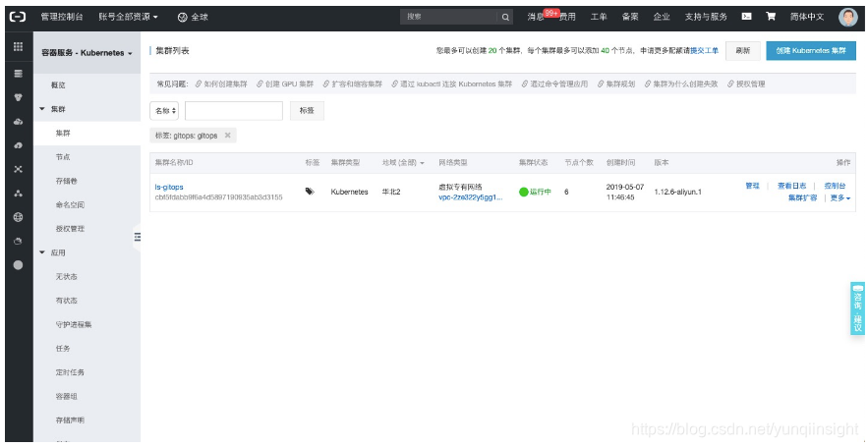Open 管理控制台 in top bar
The image size is (868, 447).
62,17
